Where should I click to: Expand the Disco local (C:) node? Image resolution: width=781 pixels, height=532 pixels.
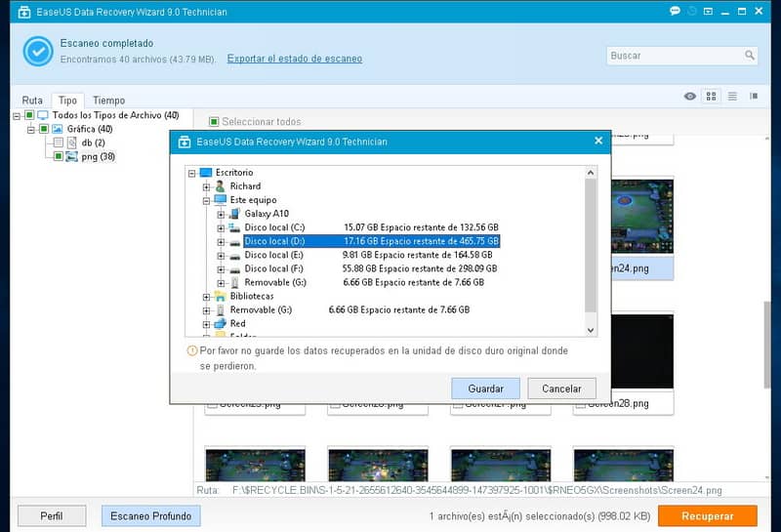pyautogui.click(x=221, y=228)
